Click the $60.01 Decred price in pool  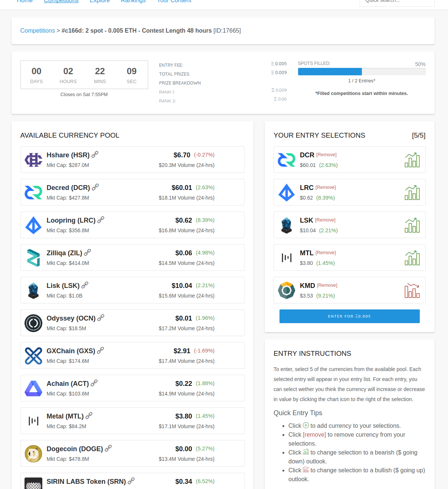click(182, 188)
